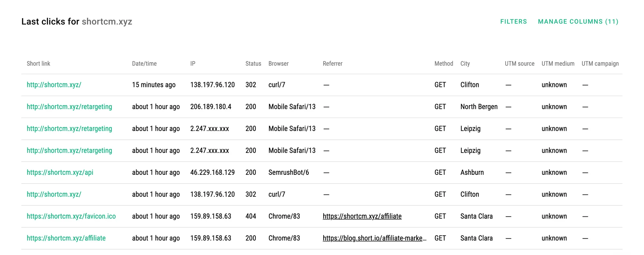Select IP 46.229.168.129 cell
Image resolution: width=644 pixels, height=255 pixels.
coord(212,172)
